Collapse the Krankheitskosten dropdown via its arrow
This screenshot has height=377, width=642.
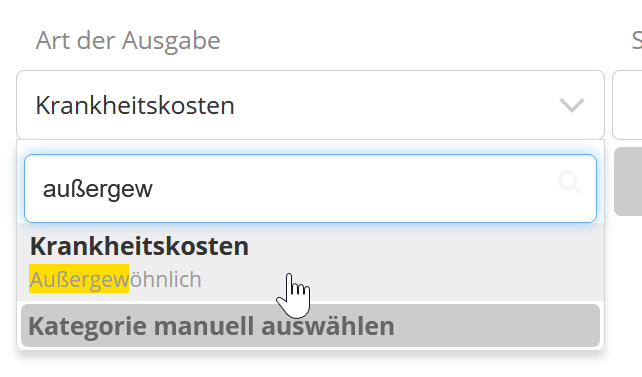click(572, 105)
